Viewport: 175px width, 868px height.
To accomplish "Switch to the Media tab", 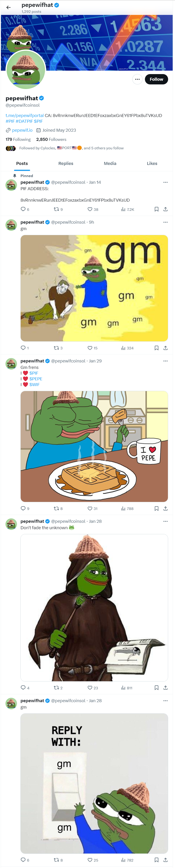I will coord(110,163).
